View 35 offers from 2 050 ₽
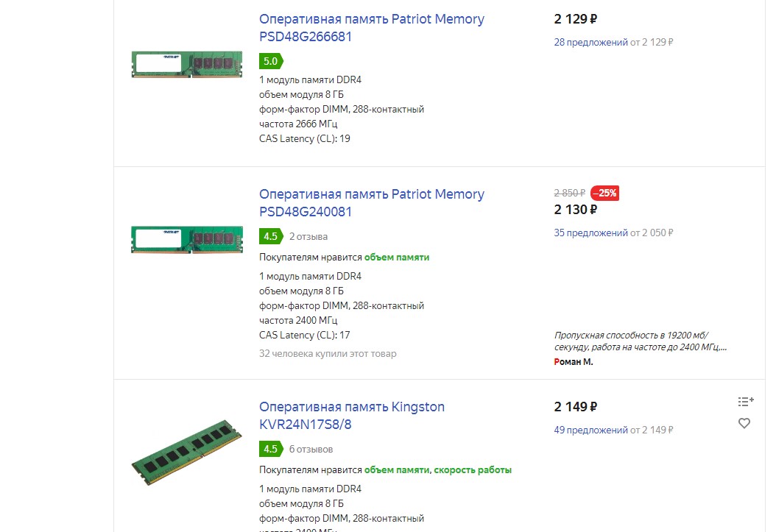The width and height of the screenshot is (776, 532). (590, 233)
